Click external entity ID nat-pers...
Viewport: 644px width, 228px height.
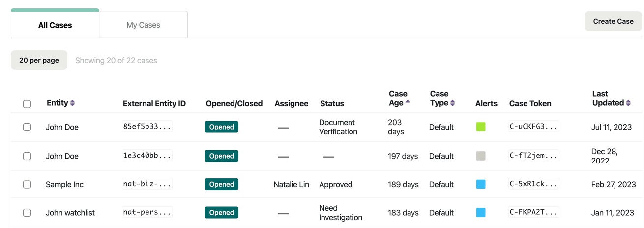coord(147,212)
